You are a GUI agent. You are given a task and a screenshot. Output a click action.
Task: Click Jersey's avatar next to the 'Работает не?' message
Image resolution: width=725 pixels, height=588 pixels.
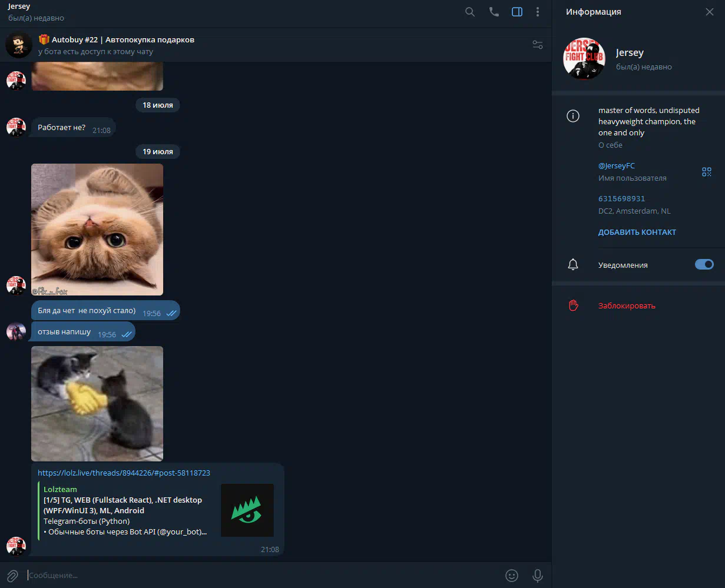pyautogui.click(x=16, y=127)
